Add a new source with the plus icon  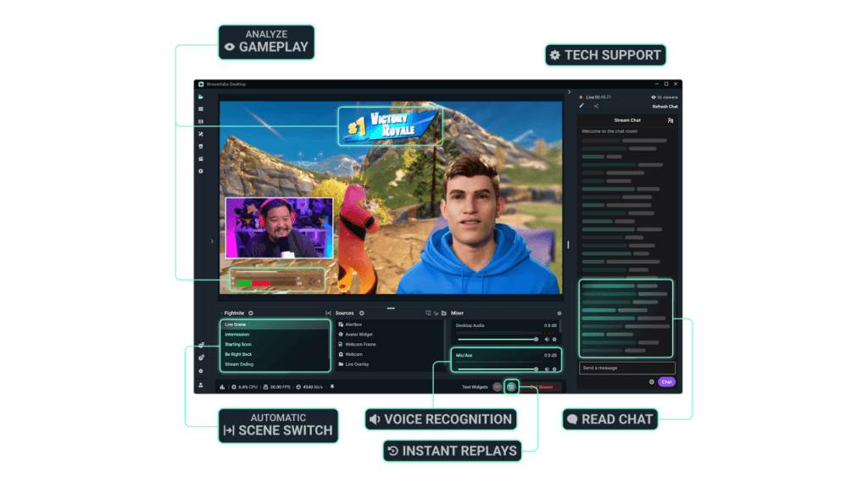[x=361, y=313]
